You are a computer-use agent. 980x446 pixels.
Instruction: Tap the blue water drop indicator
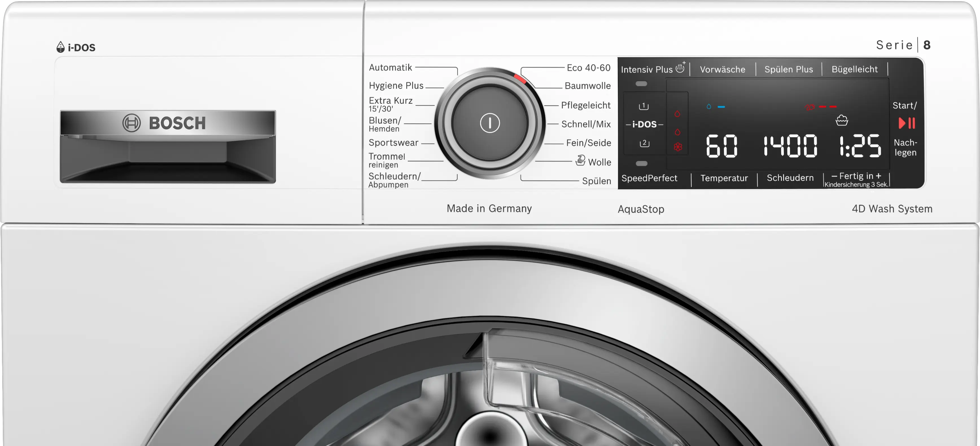[709, 107]
